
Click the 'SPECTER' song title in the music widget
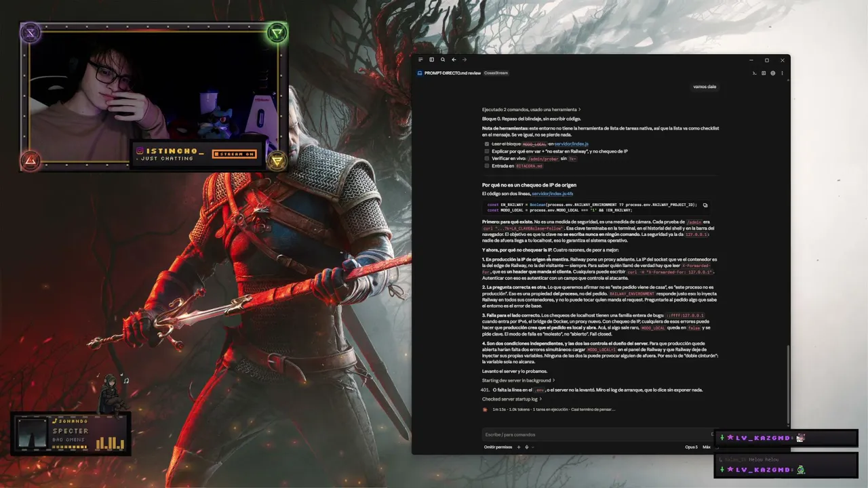(71, 431)
